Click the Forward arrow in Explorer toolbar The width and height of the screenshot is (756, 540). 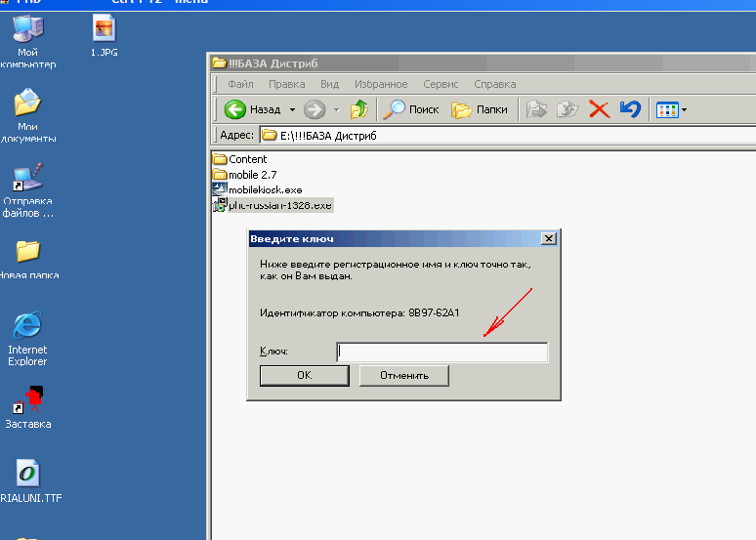[315, 109]
